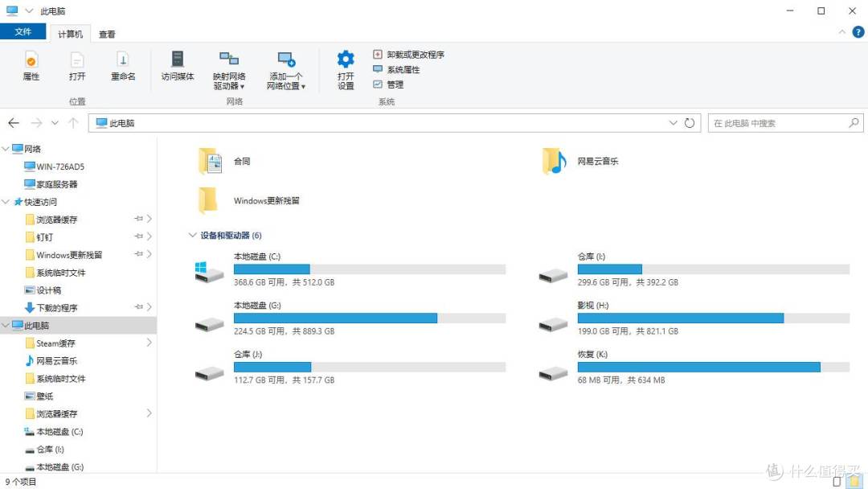
Task: Open the 属性 properties ribbon button
Action: (31, 66)
